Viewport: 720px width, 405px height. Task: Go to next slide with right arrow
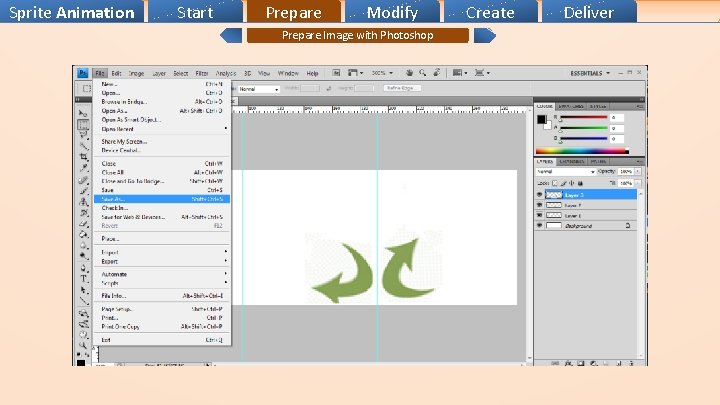(x=484, y=35)
